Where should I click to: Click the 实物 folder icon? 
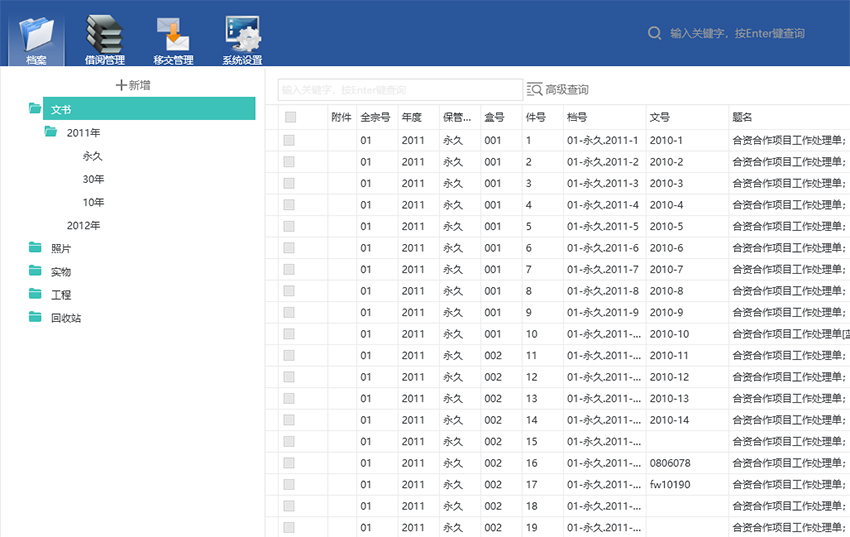pos(35,270)
